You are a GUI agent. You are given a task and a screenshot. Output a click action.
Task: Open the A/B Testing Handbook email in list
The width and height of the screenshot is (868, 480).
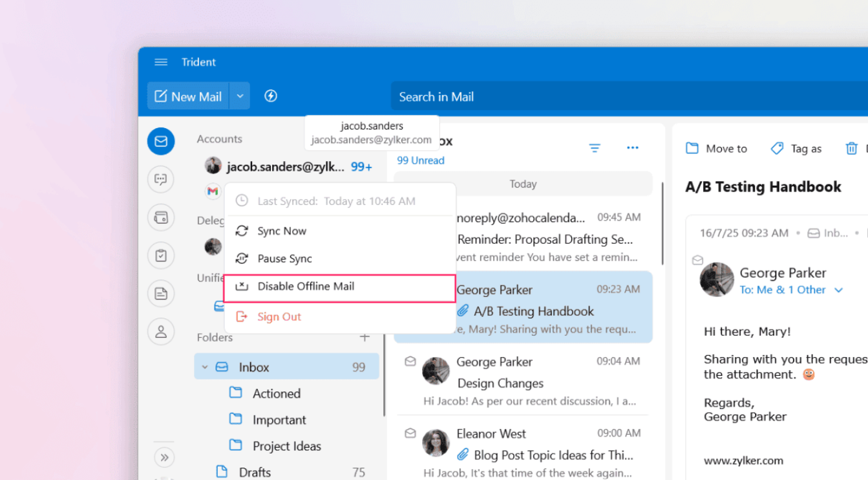pos(524,307)
